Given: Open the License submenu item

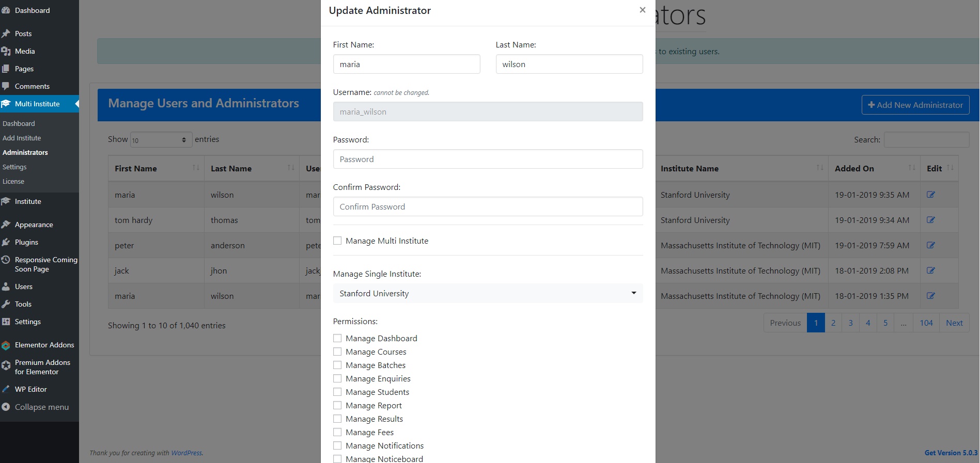Looking at the screenshot, I should click(13, 181).
